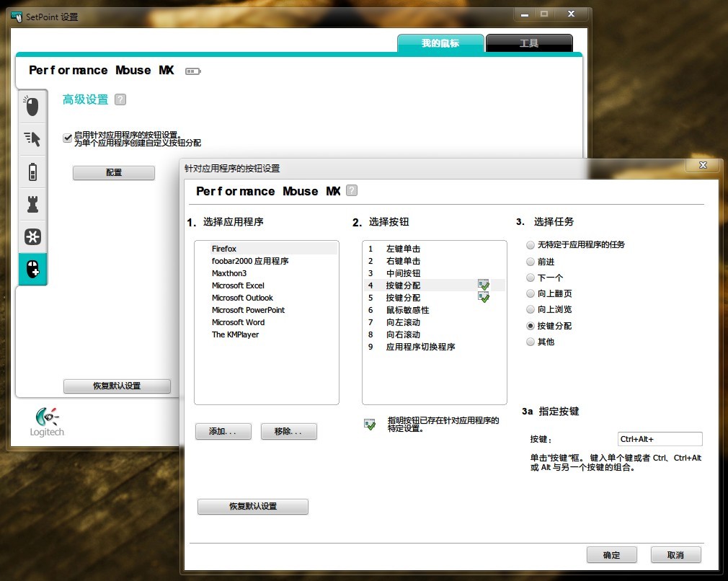Select button 2 右键单击 row
Screen dimensions: 728x581
pyautogui.click(x=434, y=261)
